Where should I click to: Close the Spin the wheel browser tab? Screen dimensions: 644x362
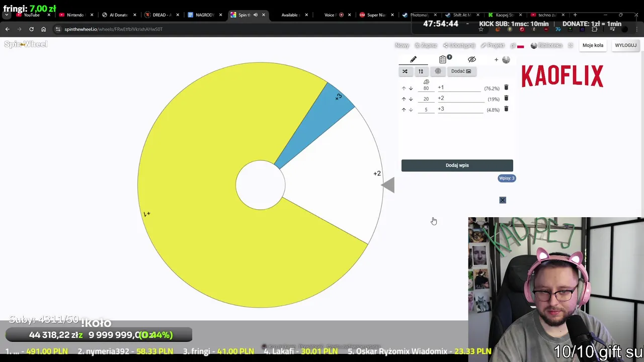(x=264, y=15)
